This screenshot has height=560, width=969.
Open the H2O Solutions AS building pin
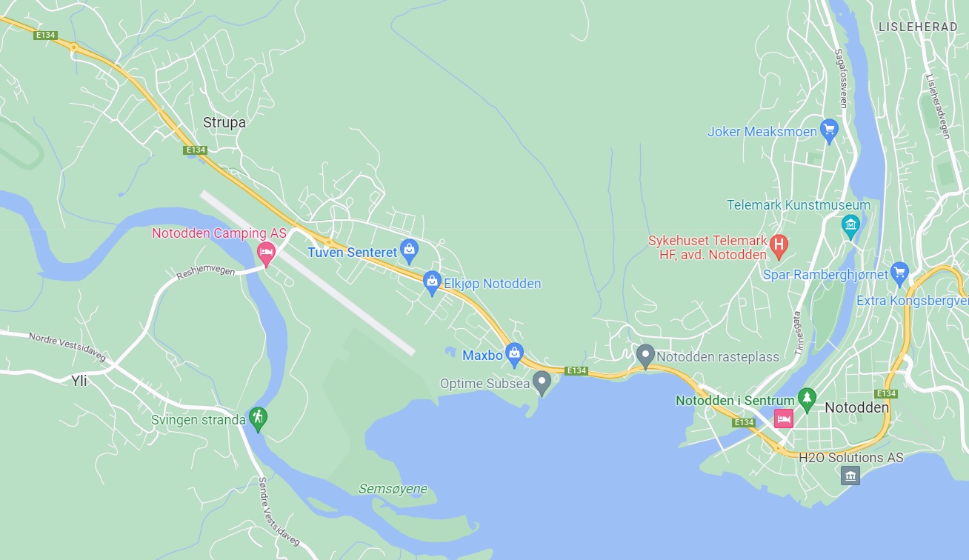click(850, 476)
